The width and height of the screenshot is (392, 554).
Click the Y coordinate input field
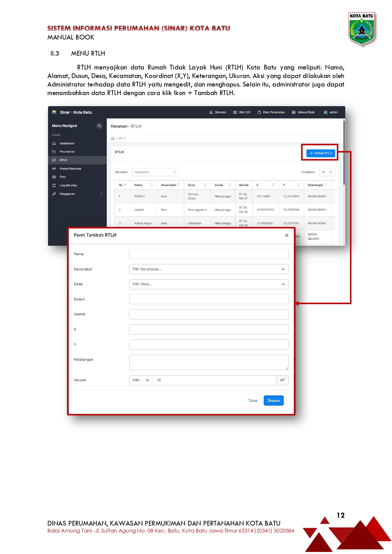(x=209, y=345)
